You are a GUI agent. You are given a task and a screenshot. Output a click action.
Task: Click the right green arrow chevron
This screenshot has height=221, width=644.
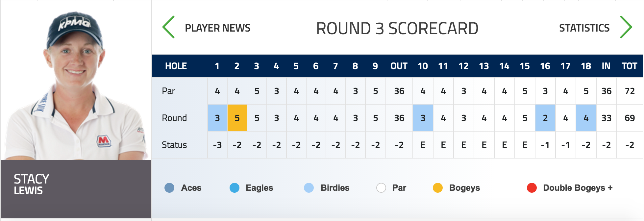(x=626, y=27)
